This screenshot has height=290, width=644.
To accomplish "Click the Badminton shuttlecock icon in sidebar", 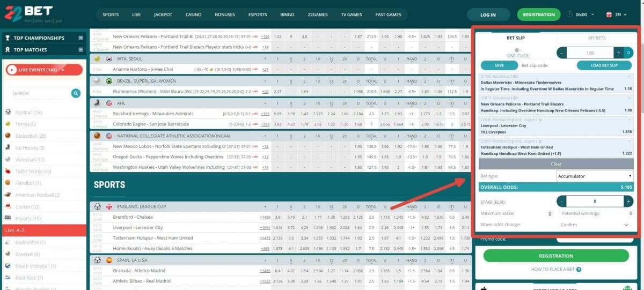I will coord(8,242).
